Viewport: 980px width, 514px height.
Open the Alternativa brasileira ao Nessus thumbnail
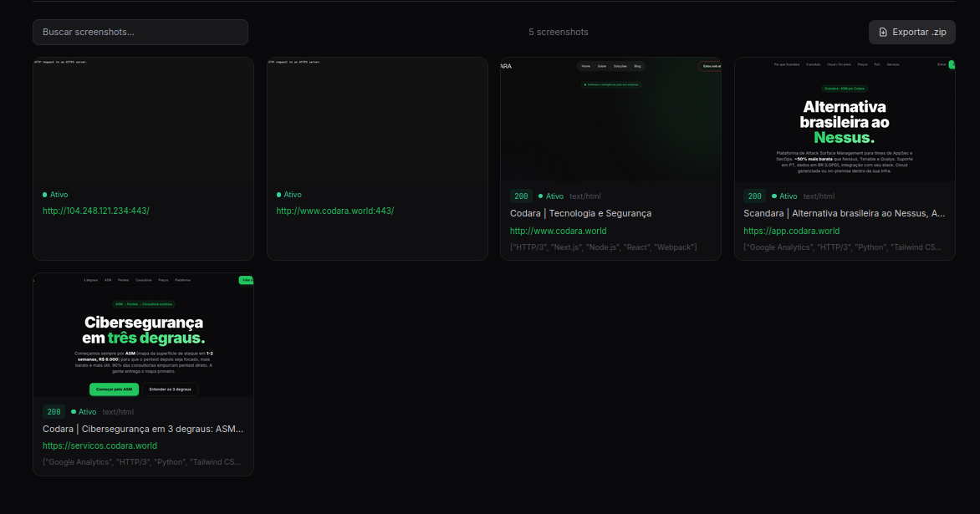[845, 120]
